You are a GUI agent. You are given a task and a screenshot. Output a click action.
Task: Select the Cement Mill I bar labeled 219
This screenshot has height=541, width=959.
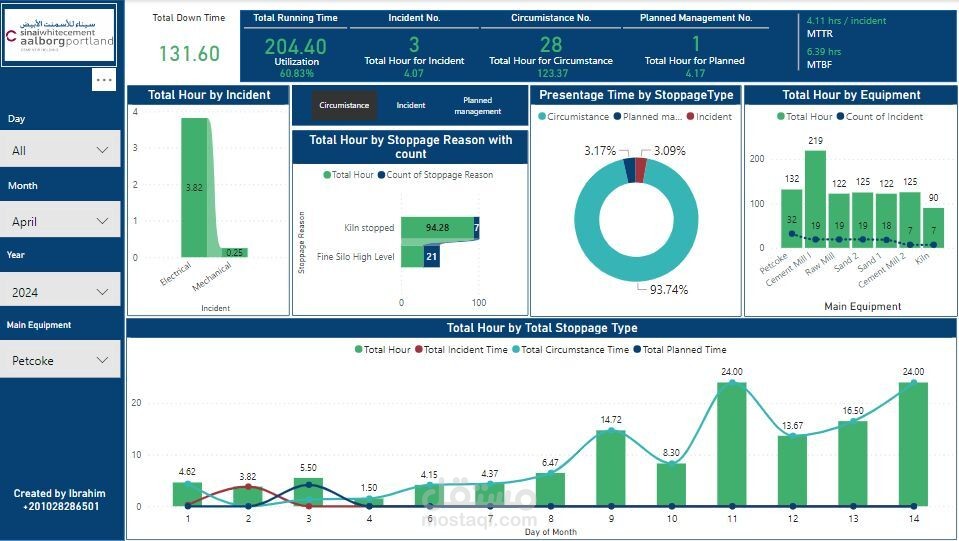[x=815, y=199]
